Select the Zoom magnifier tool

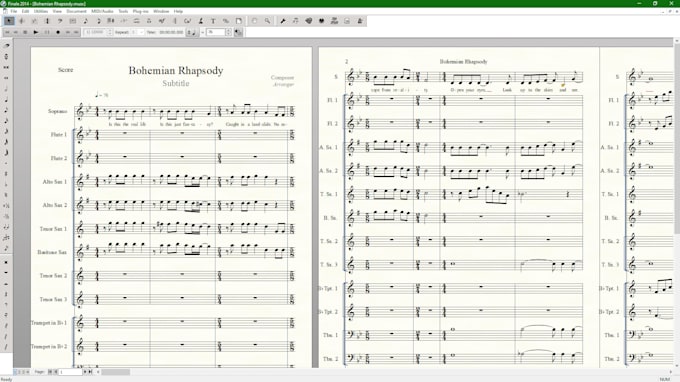tap(267, 21)
